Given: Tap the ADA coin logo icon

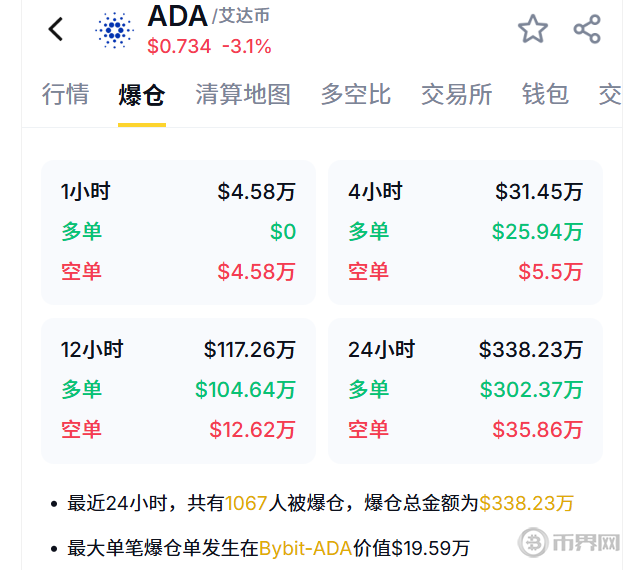Looking at the screenshot, I should click(x=115, y=30).
